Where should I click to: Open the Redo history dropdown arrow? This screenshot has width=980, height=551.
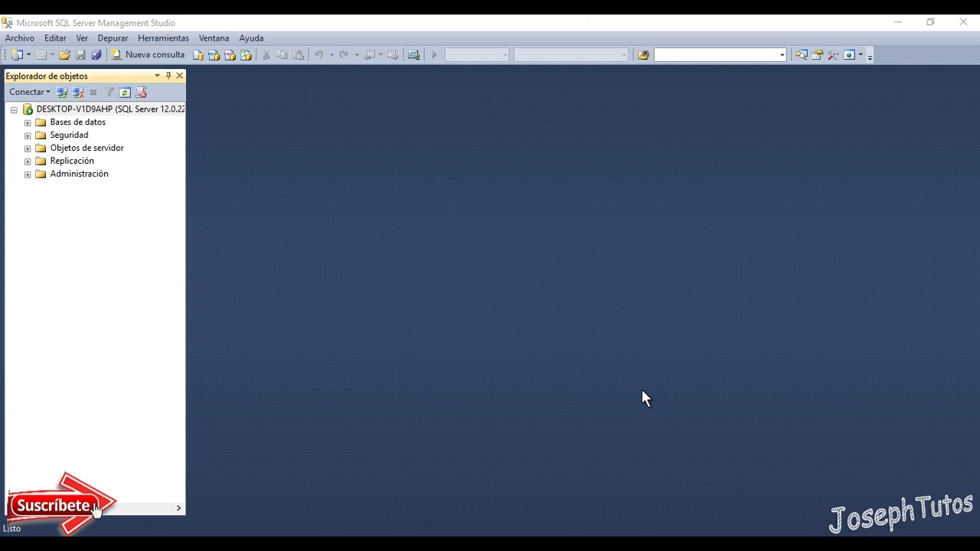pos(357,55)
